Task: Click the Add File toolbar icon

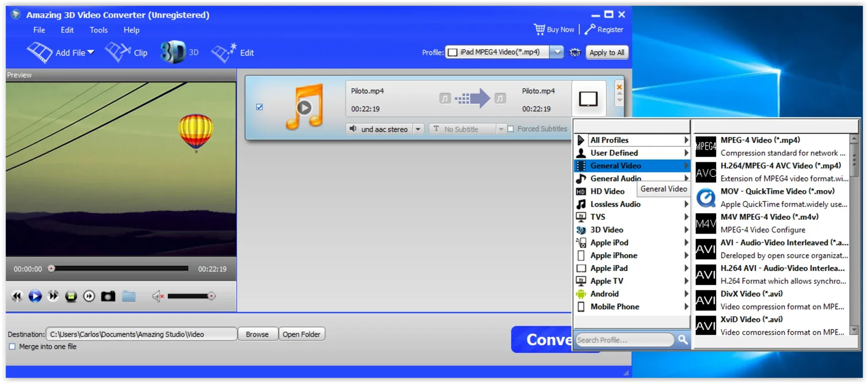Action: 40,52
